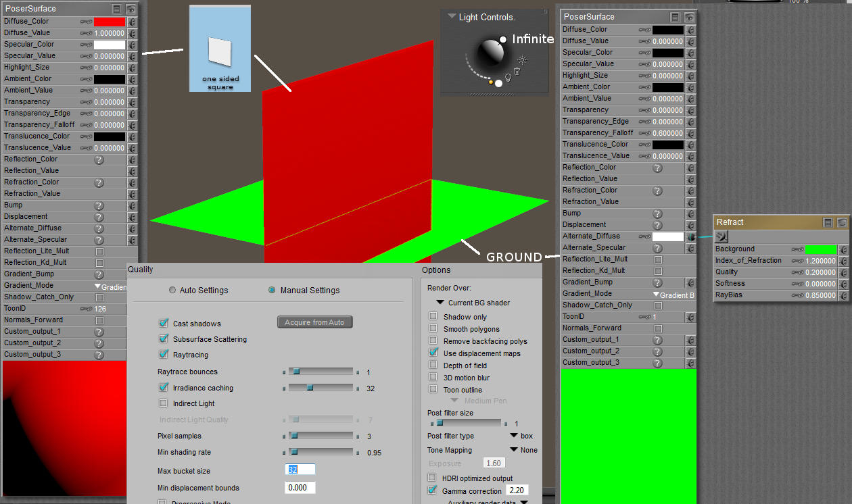Click the ToonID value 126
The image size is (852, 504).
tap(100, 309)
